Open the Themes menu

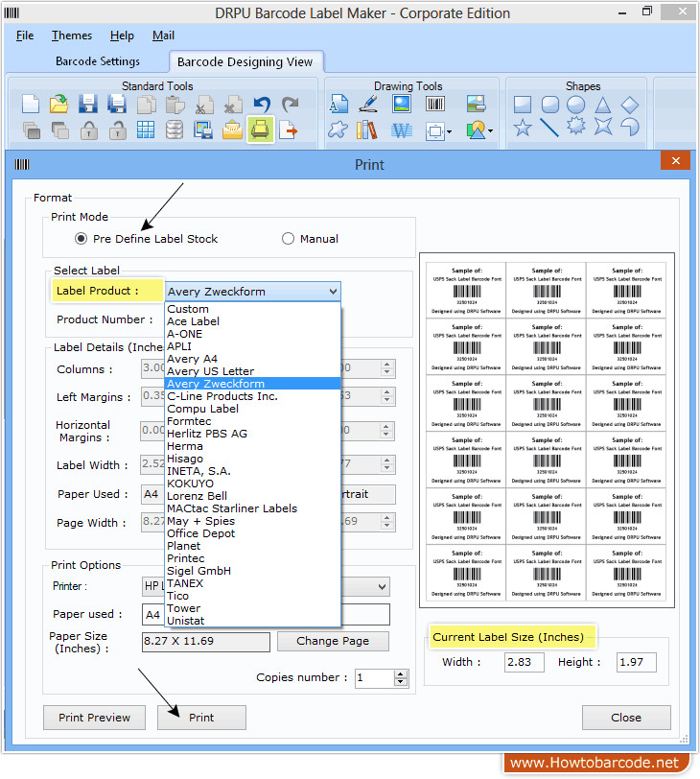72,35
